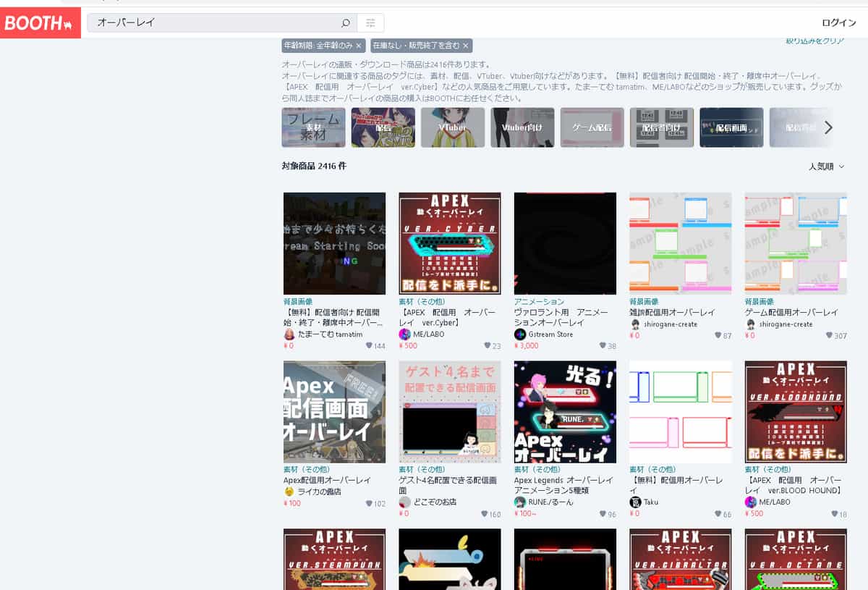The height and width of the screenshot is (590, 868).
Task: Select the 配信画面 tag tile
Action: click(x=731, y=127)
